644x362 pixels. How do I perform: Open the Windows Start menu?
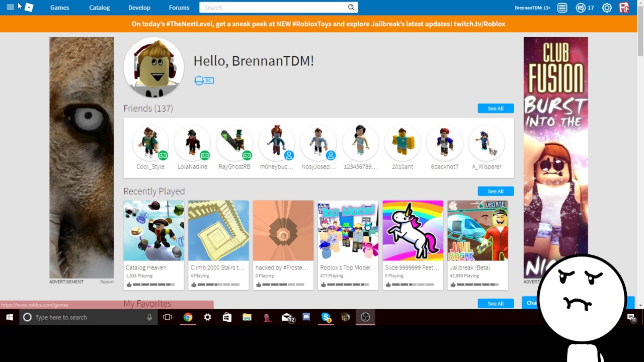click(x=9, y=317)
